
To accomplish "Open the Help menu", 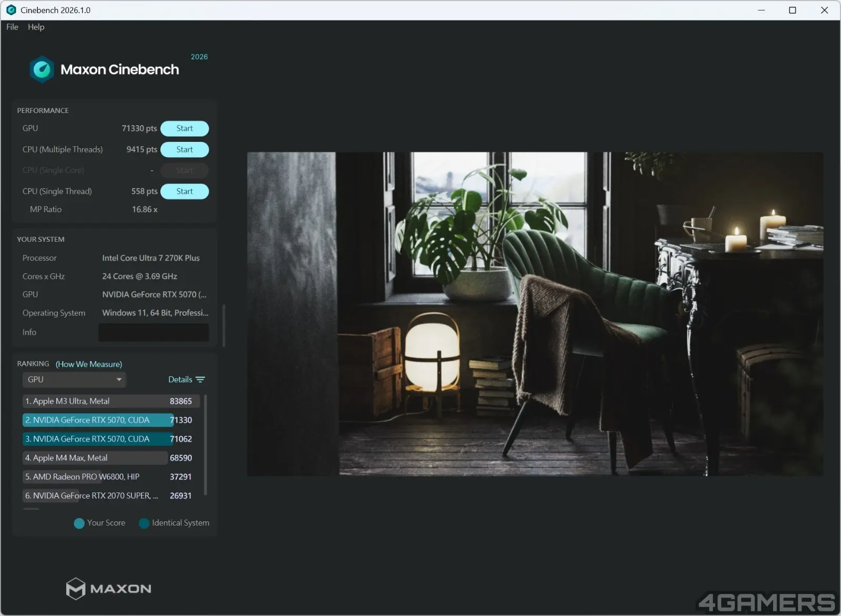I will click(x=36, y=27).
